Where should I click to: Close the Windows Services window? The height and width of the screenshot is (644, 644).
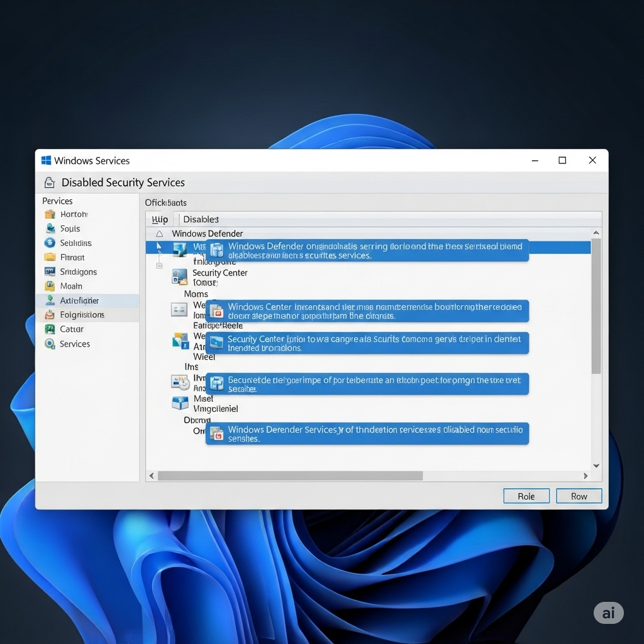[592, 160]
